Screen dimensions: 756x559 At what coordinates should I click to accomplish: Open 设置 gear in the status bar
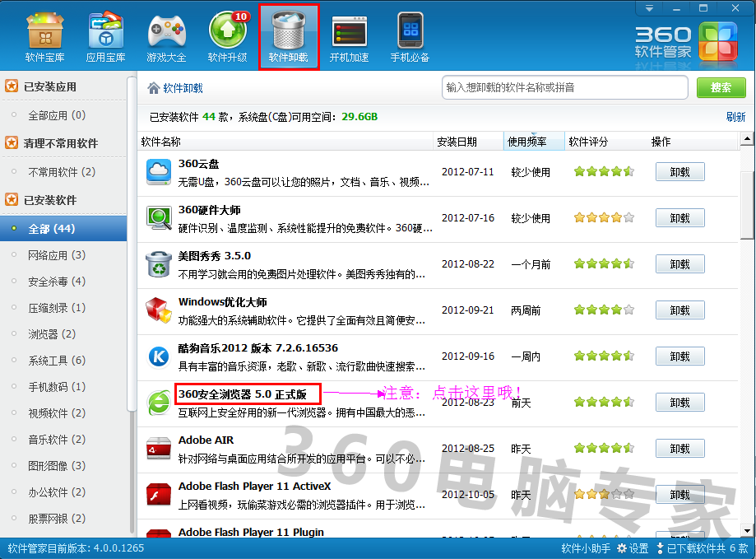tap(634, 548)
